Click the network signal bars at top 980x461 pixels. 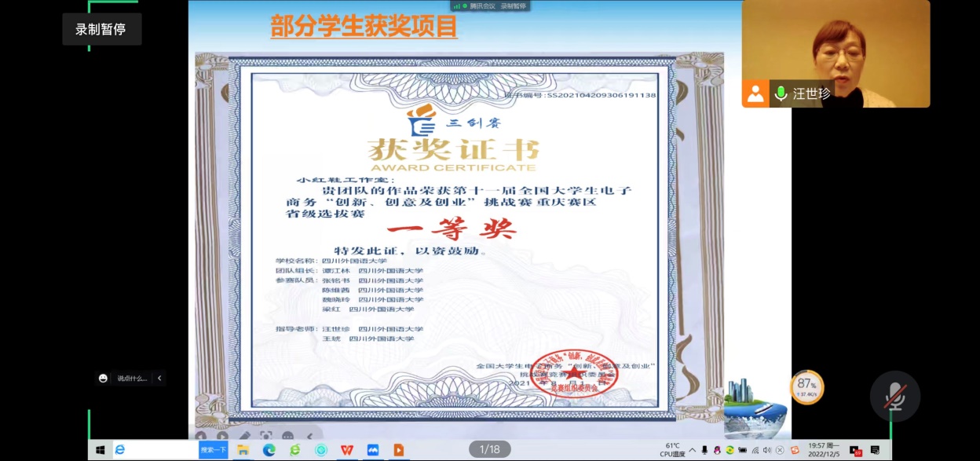pyautogui.click(x=456, y=5)
